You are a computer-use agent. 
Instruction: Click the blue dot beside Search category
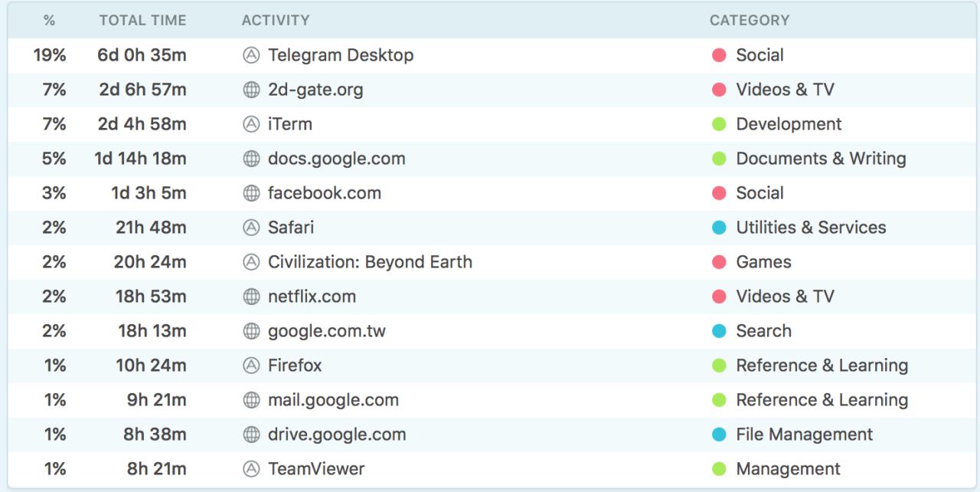coord(719,331)
